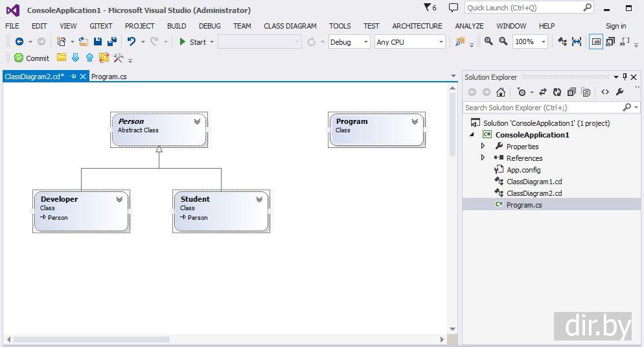The height and width of the screenshot is (347, 644).
Task: Open Properties wrench icon in Solution Explorer
Action: coord(619,92)
